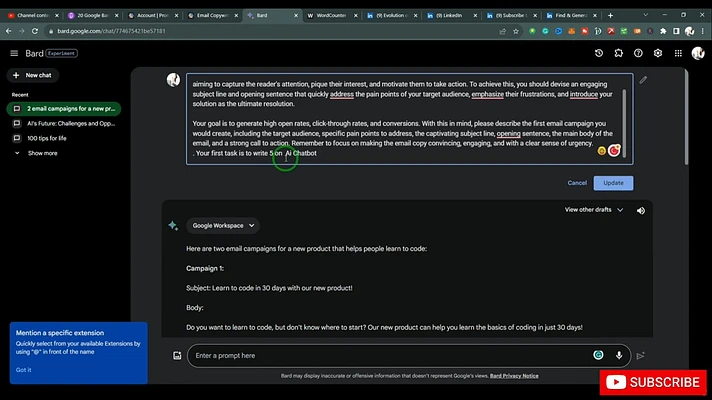Open chat 2 email campaigns for a new product
Image resolution: width=712 pixels, height=400 pixels.
[64, 109]
